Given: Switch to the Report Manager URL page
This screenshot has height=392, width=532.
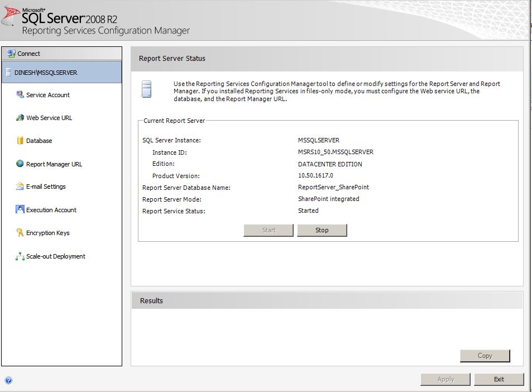Looking at the screenshot, I should [x=54, y=164].
